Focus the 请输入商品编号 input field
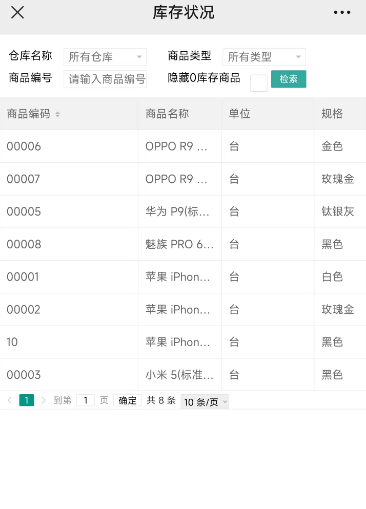The height and width of the screenshot is (509, 366). pos(105,79)
